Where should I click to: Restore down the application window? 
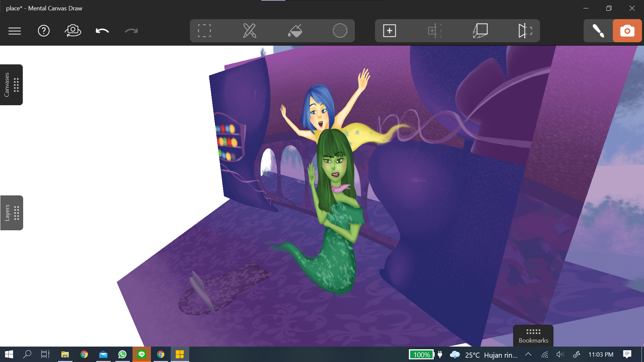[x=609, y=8]
